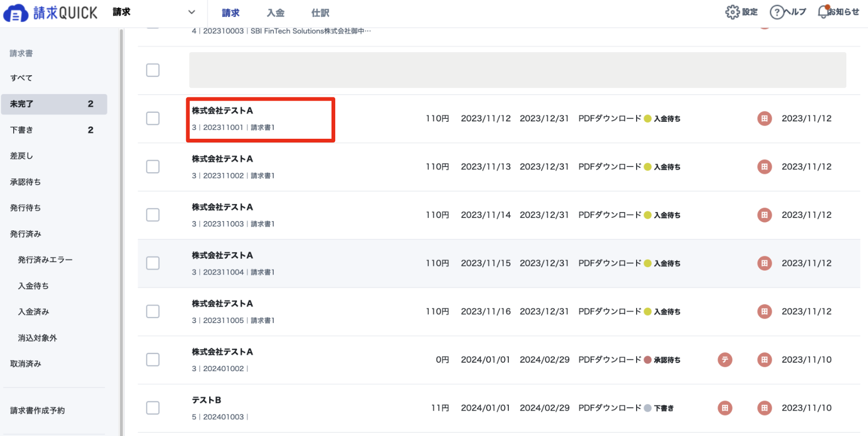868x436 pixels.
Task: Select checkbox for テストB invoice 202401003
Action: click(x=153, y=408)
